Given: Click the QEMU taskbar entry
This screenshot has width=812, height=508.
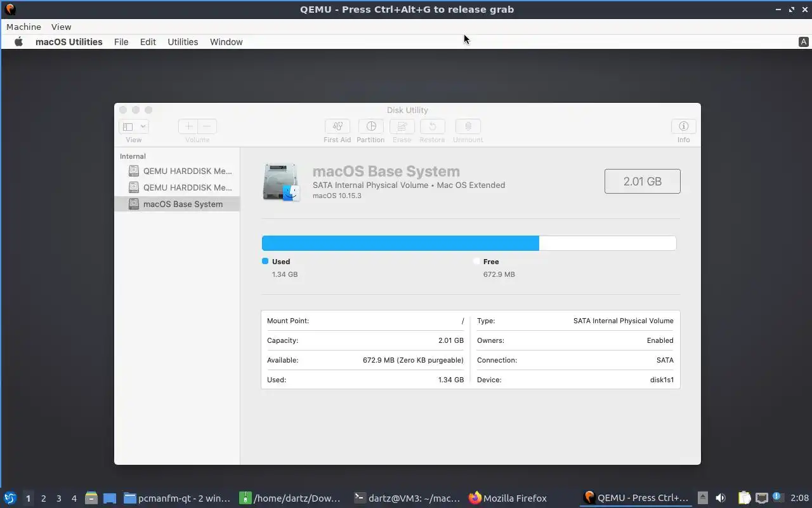Looking at the screenshot, I should [x=636, y=498].
